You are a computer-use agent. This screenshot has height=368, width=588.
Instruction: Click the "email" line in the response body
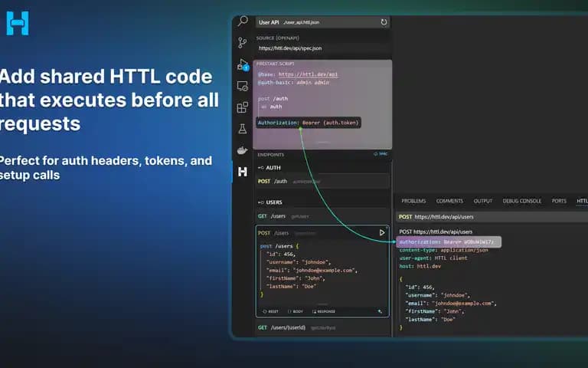[451, 304]
